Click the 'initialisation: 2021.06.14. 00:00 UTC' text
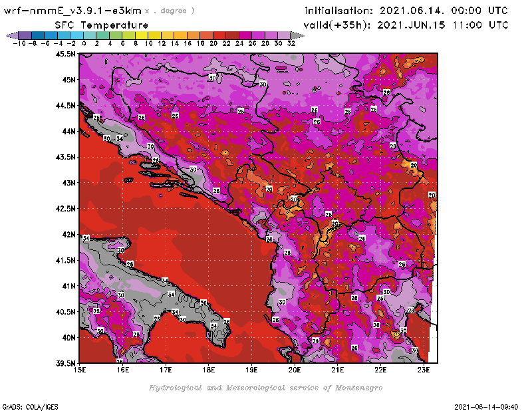Viewport: 532px width, 411px height. pos(406,11)
